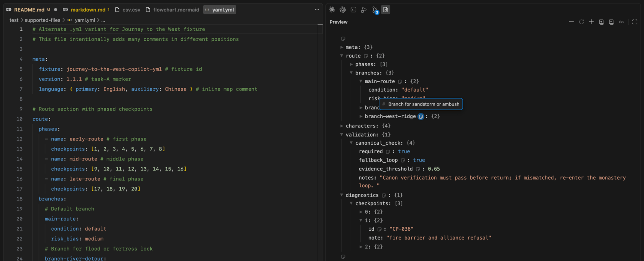Viewport: 644px width, 261px height.
Task: Click the minus zoom-out icon in Preview toolbar
Action: tap(571, 22)
